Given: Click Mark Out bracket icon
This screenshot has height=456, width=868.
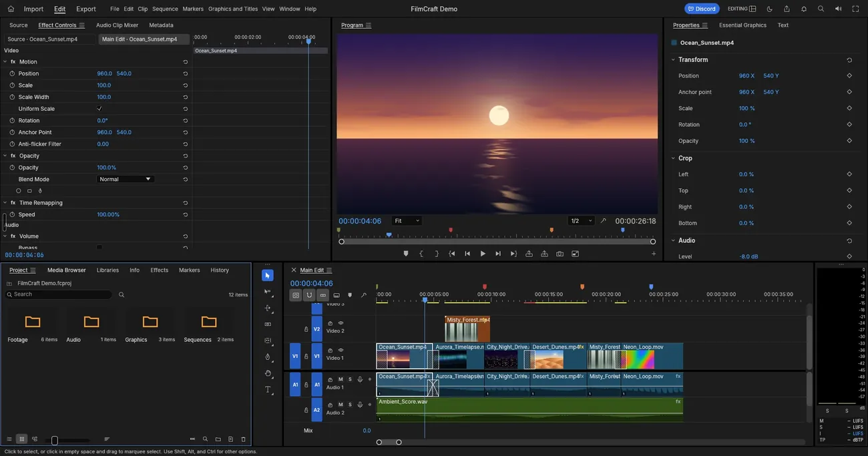Looking at the screenshot, I should tap(437, 254).
